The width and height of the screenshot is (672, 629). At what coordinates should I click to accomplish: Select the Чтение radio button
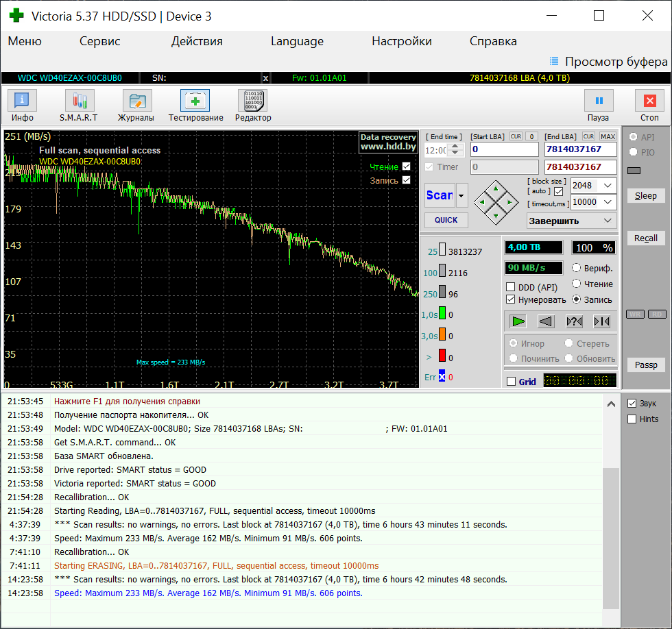click(577, 284)
